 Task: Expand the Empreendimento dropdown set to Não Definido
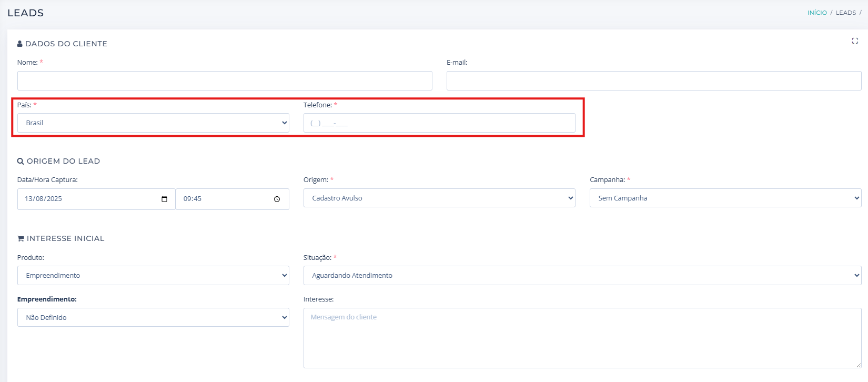(153, 317)
